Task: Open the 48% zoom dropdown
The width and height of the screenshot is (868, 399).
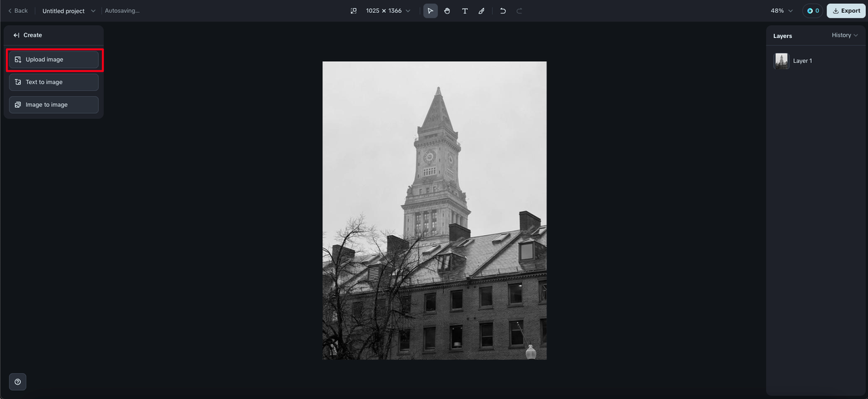Action: point(781,11)
